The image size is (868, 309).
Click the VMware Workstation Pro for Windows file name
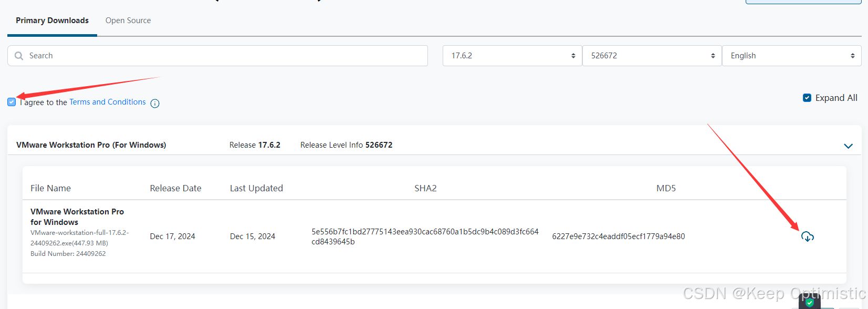point(77,217)
